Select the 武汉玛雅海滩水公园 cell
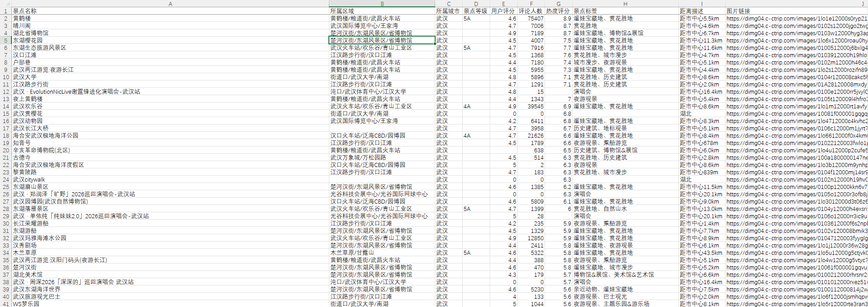Image resolution: width=868 pixels, height=307 pixels. click(170, 238)
